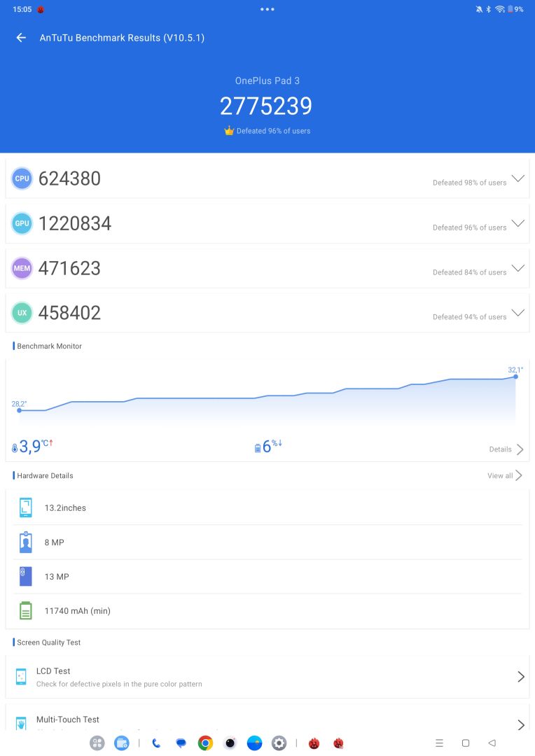Open the app drawer from taskbar
This screenshot has height=756, width=535.
pyautogui.click(x=97, y=743)
